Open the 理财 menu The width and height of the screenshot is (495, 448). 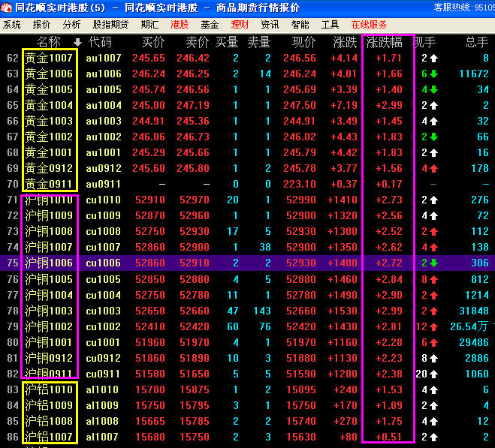[x=240, y=24]
